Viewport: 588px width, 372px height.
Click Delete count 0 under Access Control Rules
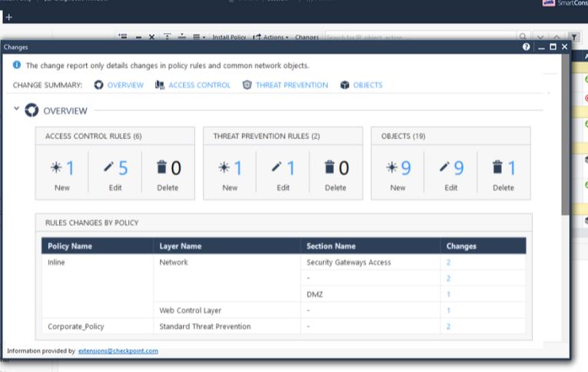pyautogui.click(x=176, y=168)
